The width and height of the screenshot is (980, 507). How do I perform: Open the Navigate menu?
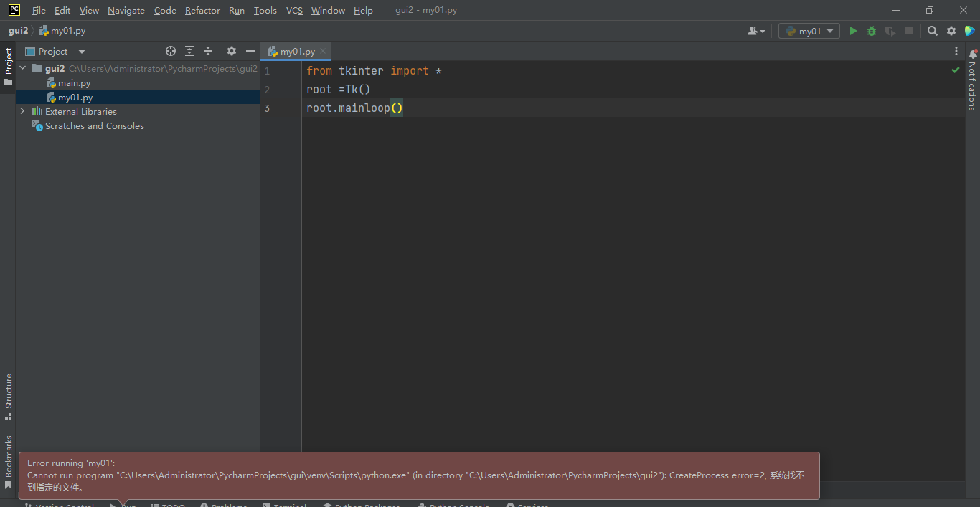coord(126,10)
